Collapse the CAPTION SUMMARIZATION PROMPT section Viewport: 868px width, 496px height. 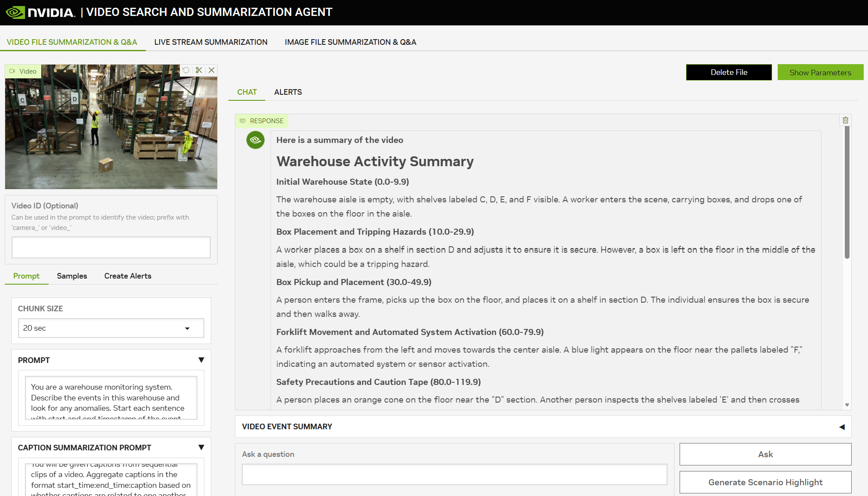[201, 447]
